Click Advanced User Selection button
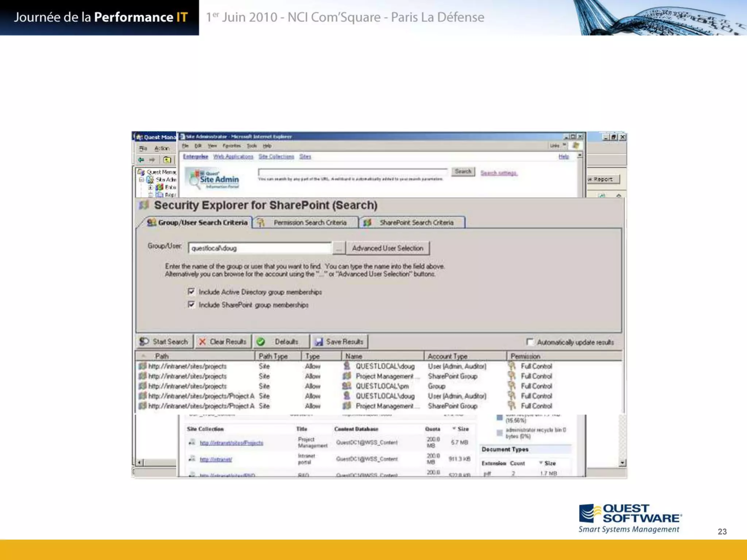747x560 pixels. pyautogui.click(x=388, y=248)
